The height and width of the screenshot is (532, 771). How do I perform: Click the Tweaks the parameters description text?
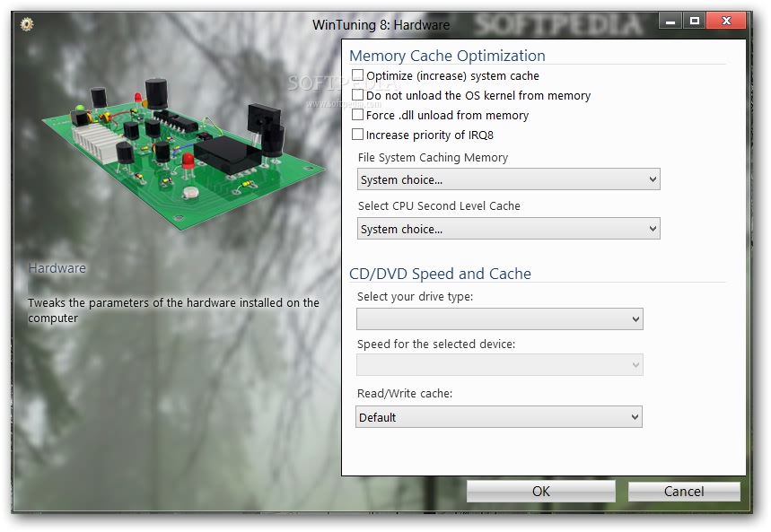click(173, 310)
